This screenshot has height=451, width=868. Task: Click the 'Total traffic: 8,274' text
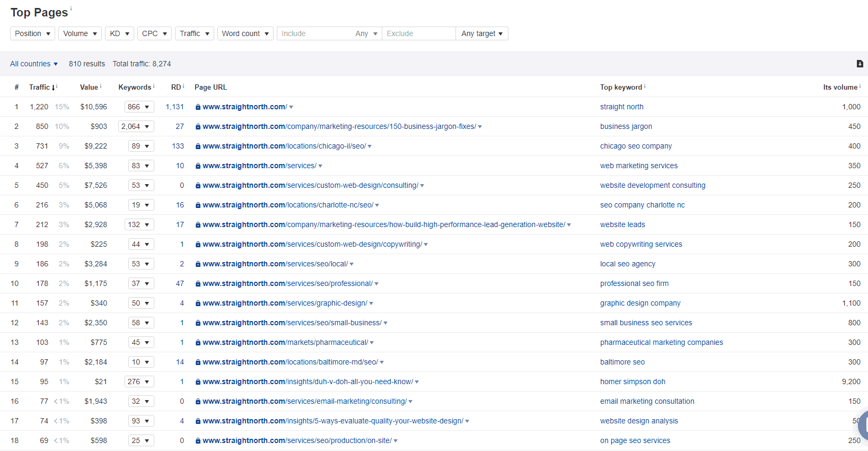(x=142, y=64)
